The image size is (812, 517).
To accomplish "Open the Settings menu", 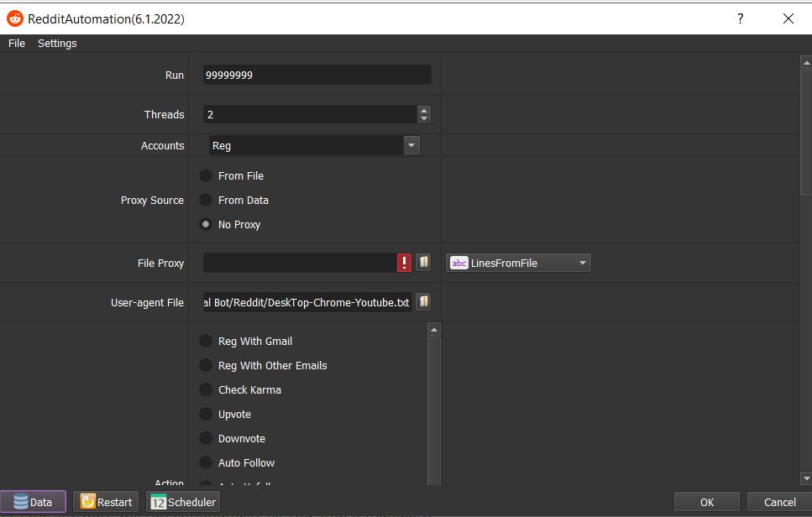I will 57,44.
